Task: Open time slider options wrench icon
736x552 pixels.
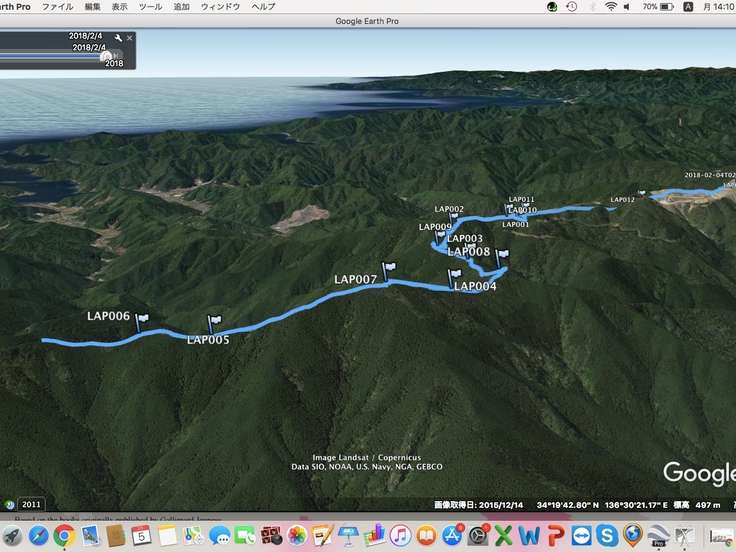Action: [x=118, y=38]
